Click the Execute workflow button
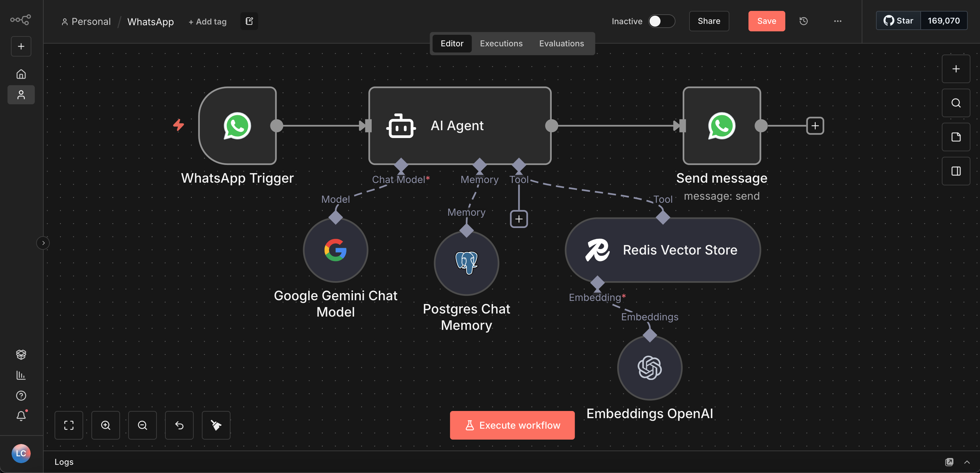Image resolution: width=980 pixels, height=473 pixels. pyautogui.click(x=512, y=425)
